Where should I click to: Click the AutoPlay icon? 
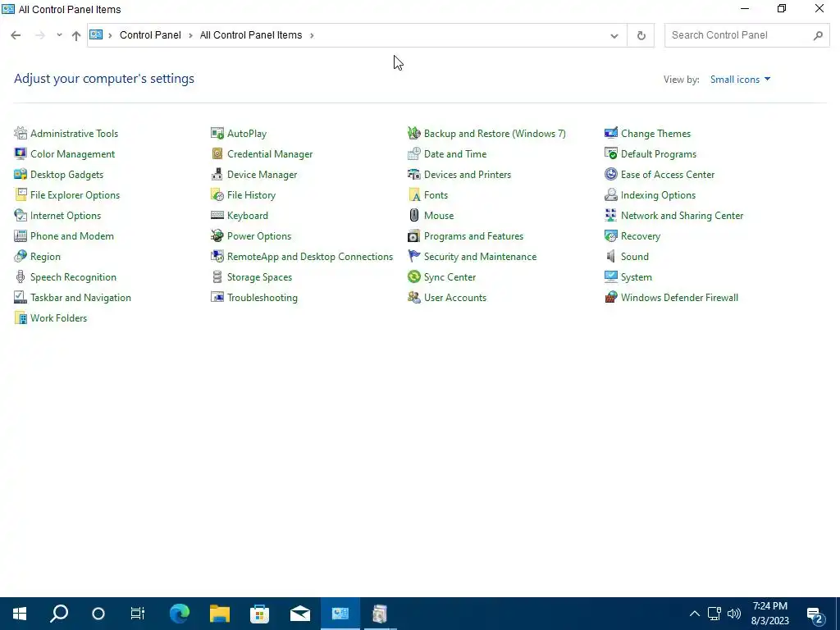point(217,133)
